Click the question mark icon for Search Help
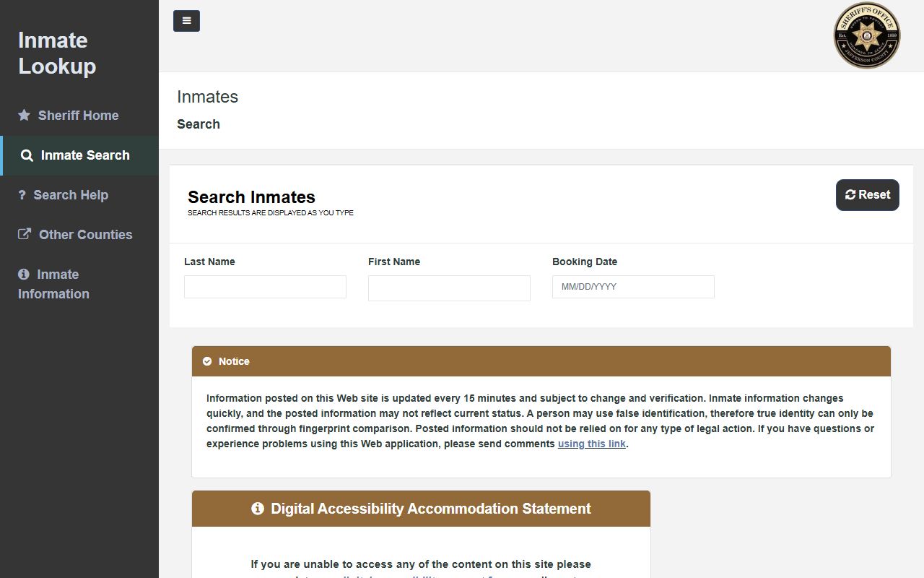 [22, 195]
